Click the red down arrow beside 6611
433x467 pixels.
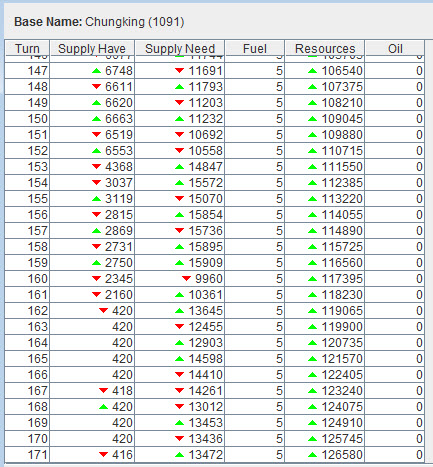tap(96, 87)
